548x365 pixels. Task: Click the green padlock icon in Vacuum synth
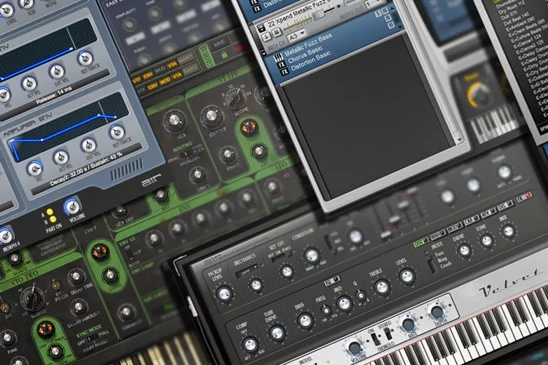[224, 55]
